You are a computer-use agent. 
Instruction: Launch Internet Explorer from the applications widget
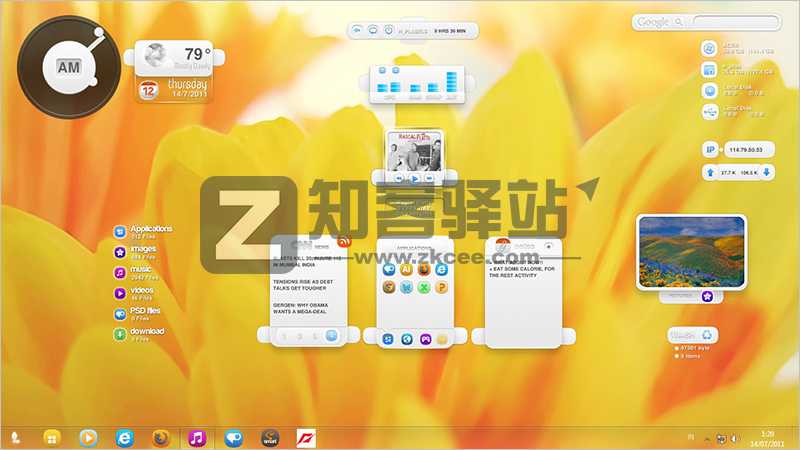tap(441, 269)
